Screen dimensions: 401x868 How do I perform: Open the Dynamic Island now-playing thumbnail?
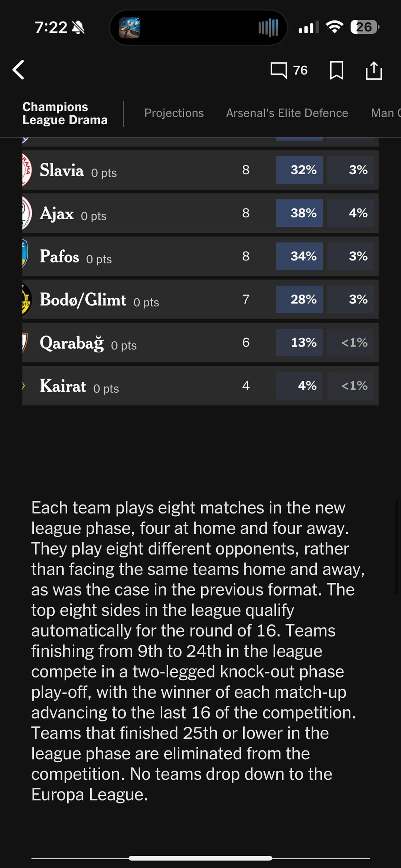(129, 28)
